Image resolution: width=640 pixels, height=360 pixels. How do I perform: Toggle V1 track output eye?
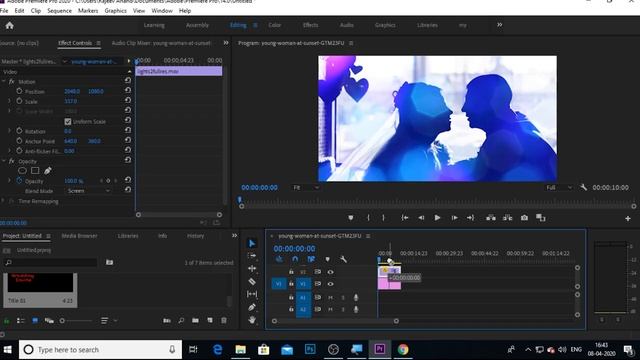click(x=330, y=284)
